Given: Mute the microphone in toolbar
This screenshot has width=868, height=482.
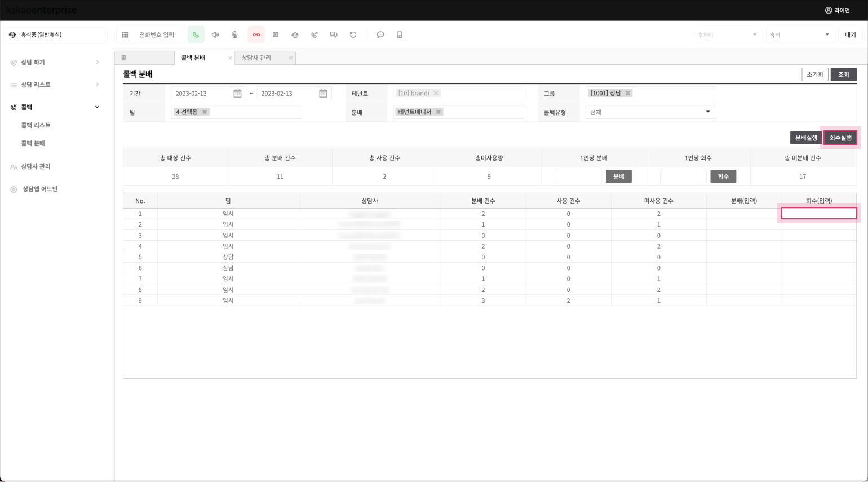Looking at the screenshot, I should point(235,35).
